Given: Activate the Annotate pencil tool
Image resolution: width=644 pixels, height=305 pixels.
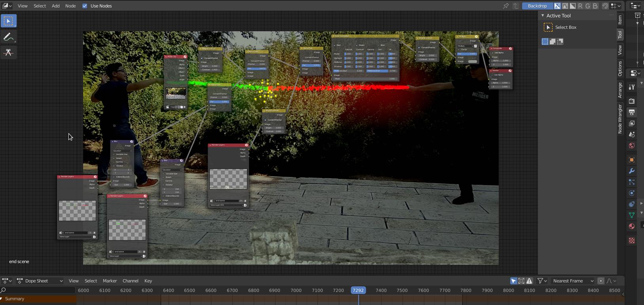Looking at the screenshot, I should (9, 37).
